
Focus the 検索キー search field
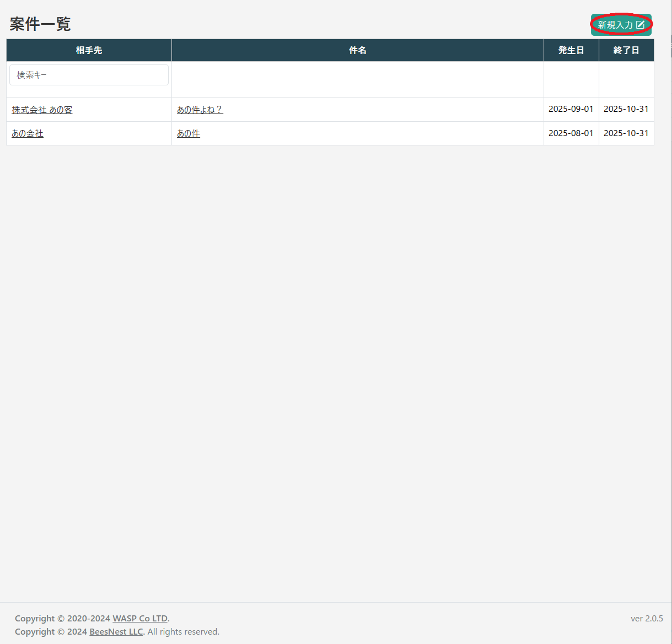click(x=89, y=75)
